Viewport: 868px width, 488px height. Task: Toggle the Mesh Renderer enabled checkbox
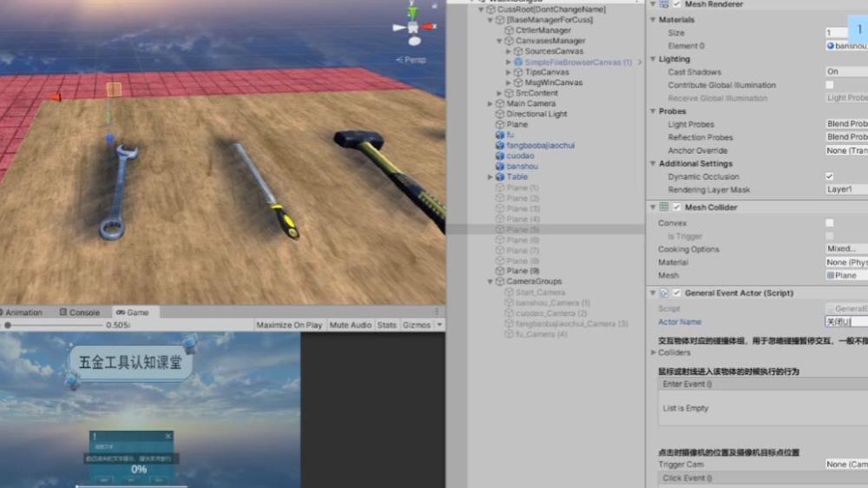(676, 4)
